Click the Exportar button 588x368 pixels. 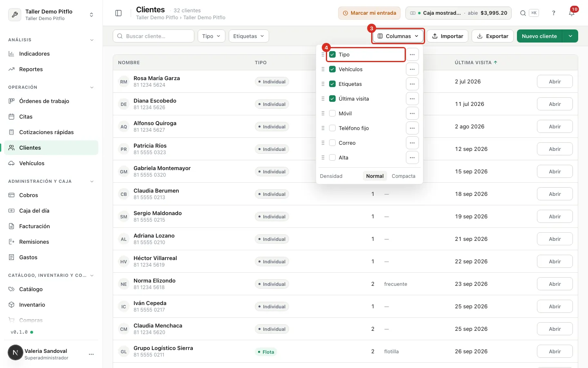pos(493,36)
